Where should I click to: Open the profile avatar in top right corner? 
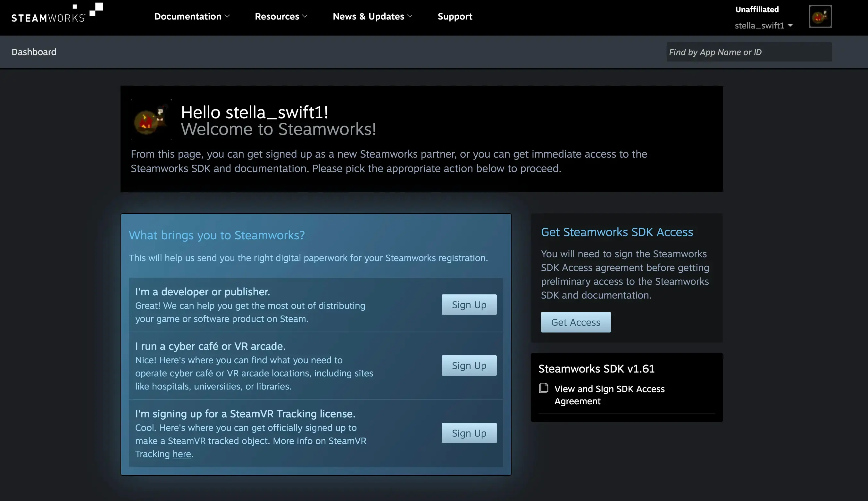tap(820, 16)
